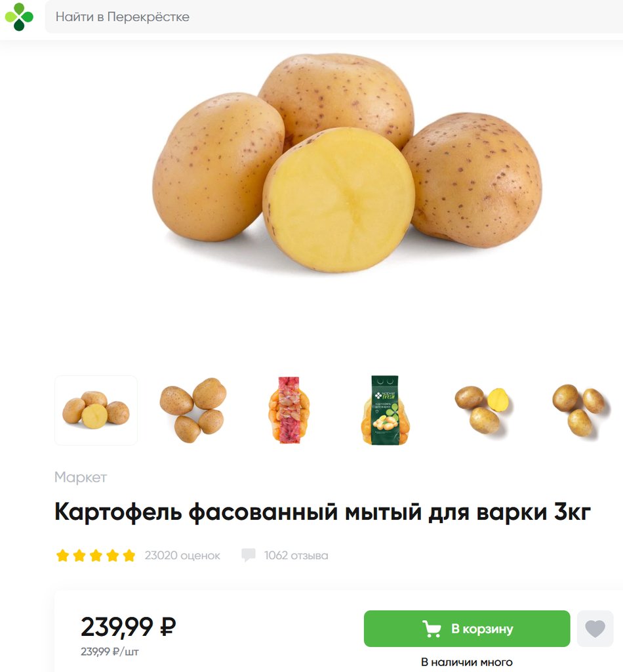
Task: Click the speech bubble reviews icon
Action: pyautogui.click(x=249, y=555)
